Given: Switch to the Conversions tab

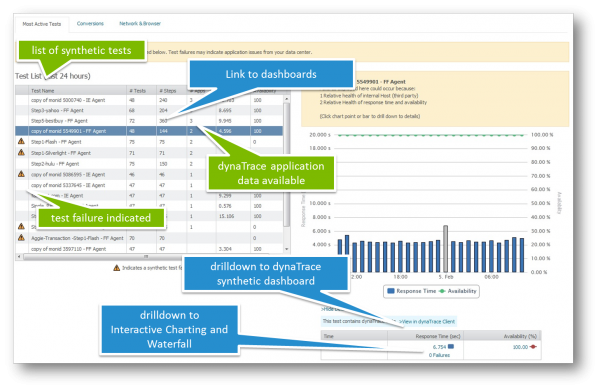Looking at the screenshot, I should [90, 23].
